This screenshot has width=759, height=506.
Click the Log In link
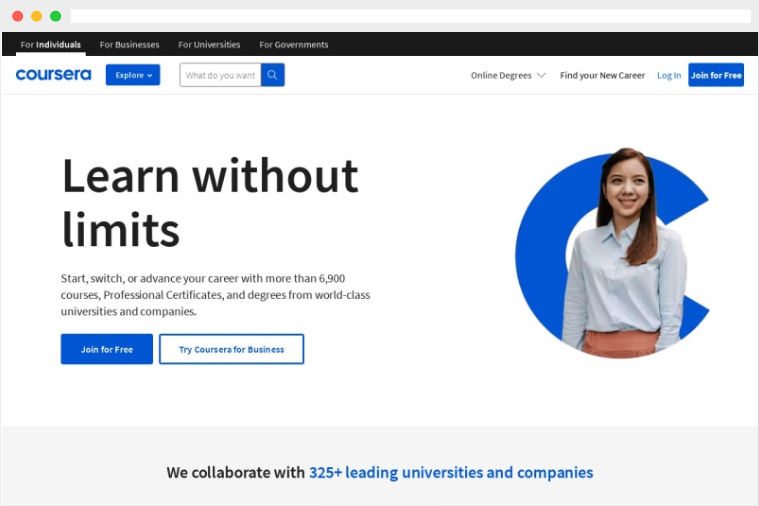pos(669,76)
